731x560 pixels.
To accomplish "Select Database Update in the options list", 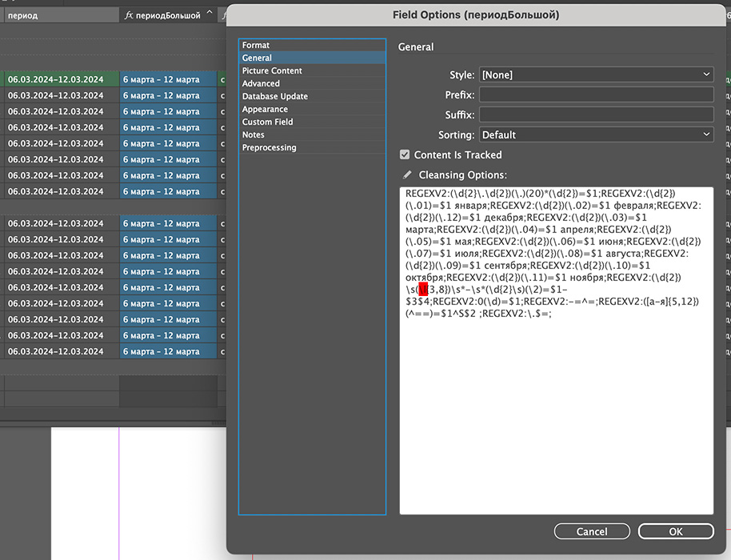I will tap(312, 96).
